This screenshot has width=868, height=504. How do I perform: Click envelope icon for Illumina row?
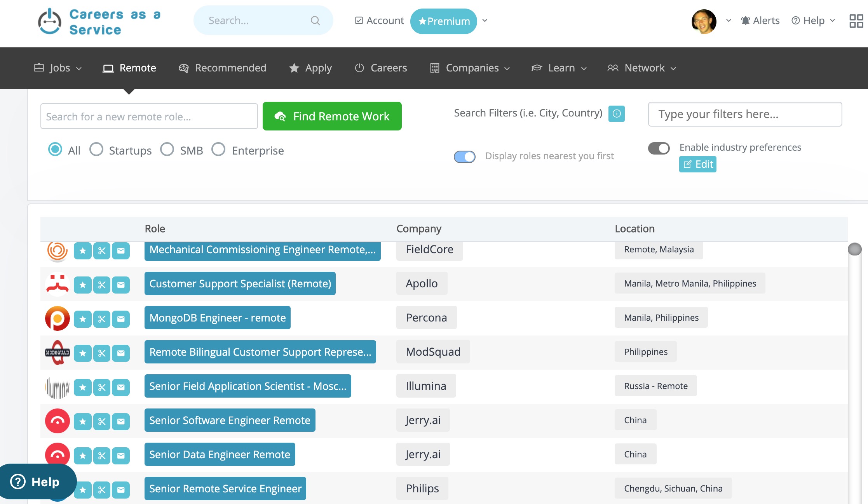(121, 388)
